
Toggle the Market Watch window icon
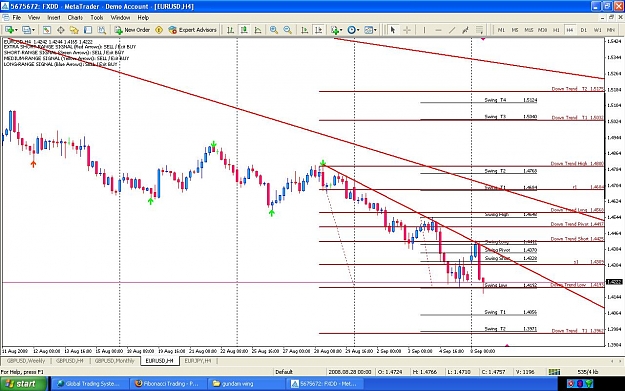[47, 30]
